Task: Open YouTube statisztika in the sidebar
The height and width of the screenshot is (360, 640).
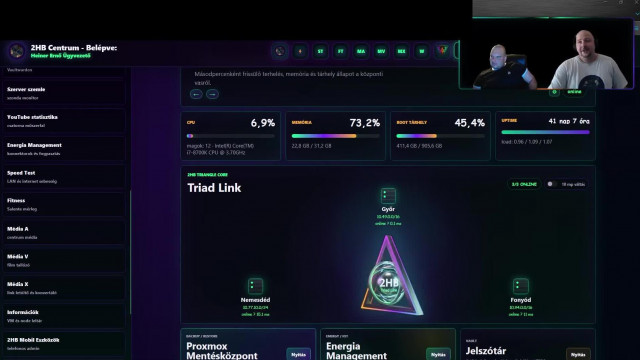Action: click(64, 121)
